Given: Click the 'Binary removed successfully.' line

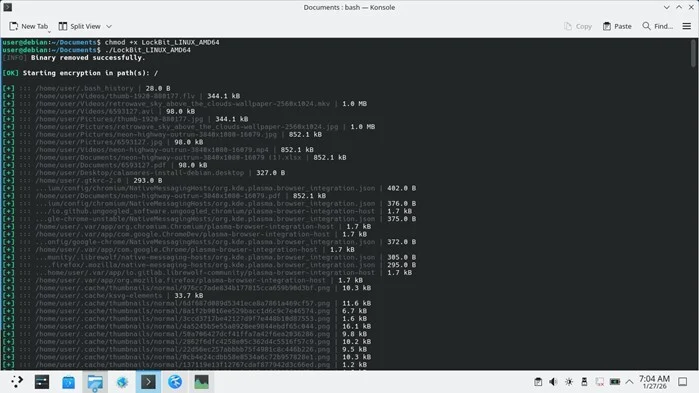Looking at the screenshot, I should tap(74, 58).
